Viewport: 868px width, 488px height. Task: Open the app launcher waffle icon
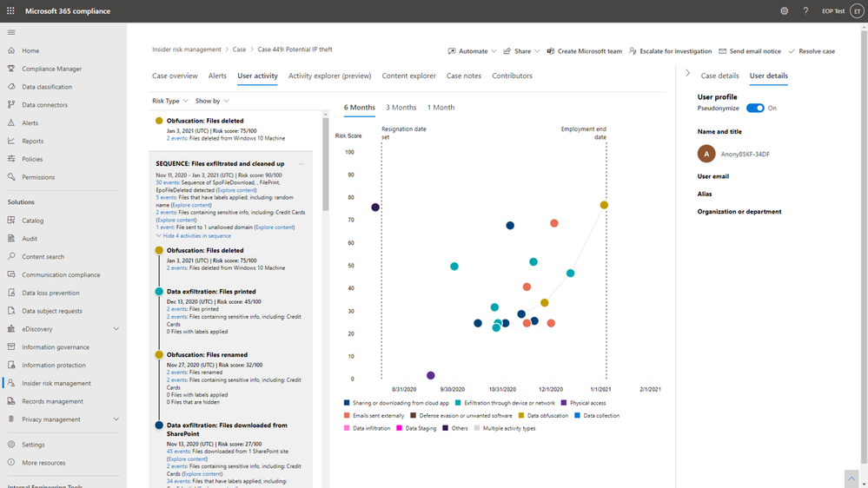10,10
